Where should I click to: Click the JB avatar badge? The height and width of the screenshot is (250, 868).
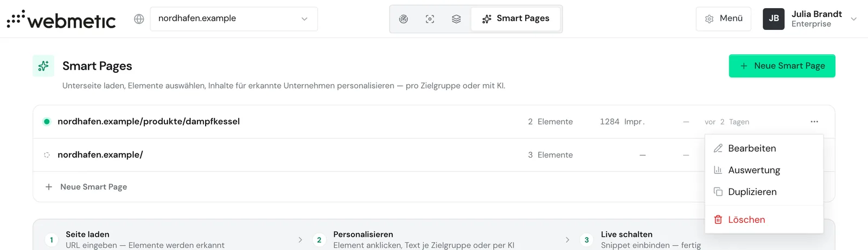click(x=774, y=19)
